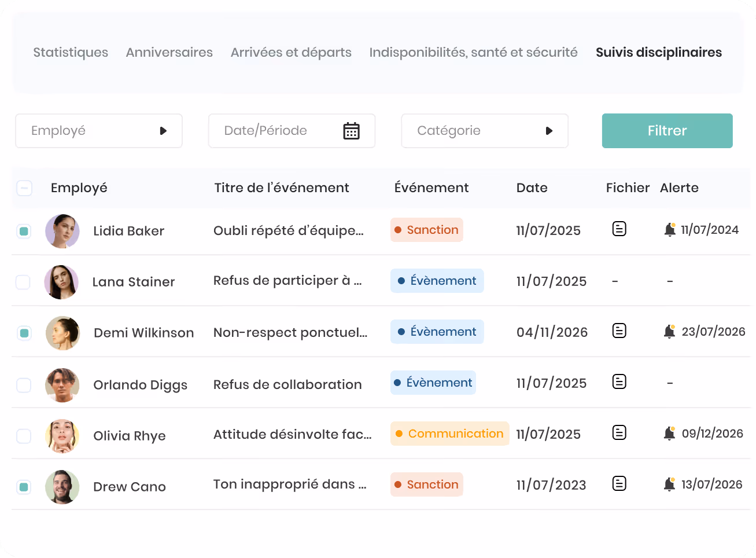Viewport: 756px width, 558px height.
Task: Click the date 04/11/2026
Action: 552,332
